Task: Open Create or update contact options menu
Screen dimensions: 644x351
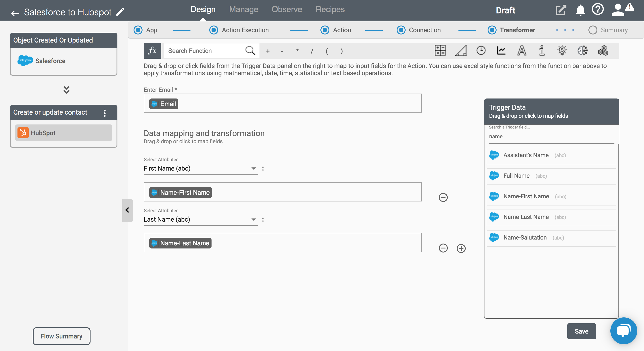Action: click(x=104, y=113)
